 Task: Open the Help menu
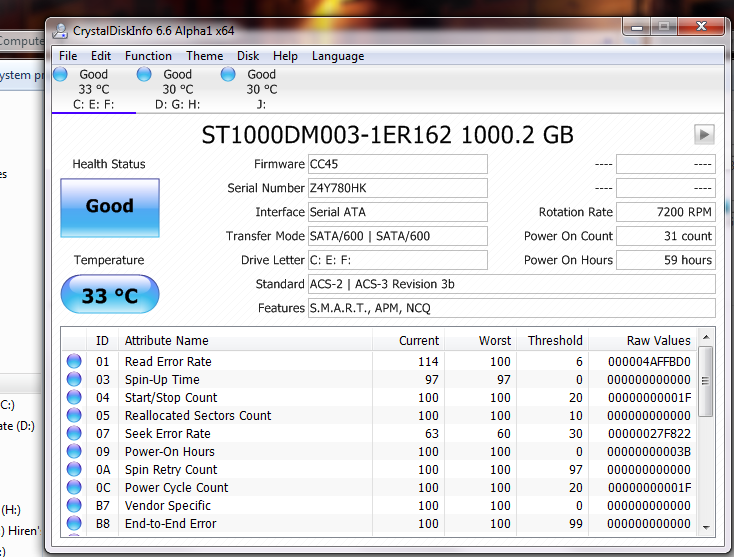[285, 56]
